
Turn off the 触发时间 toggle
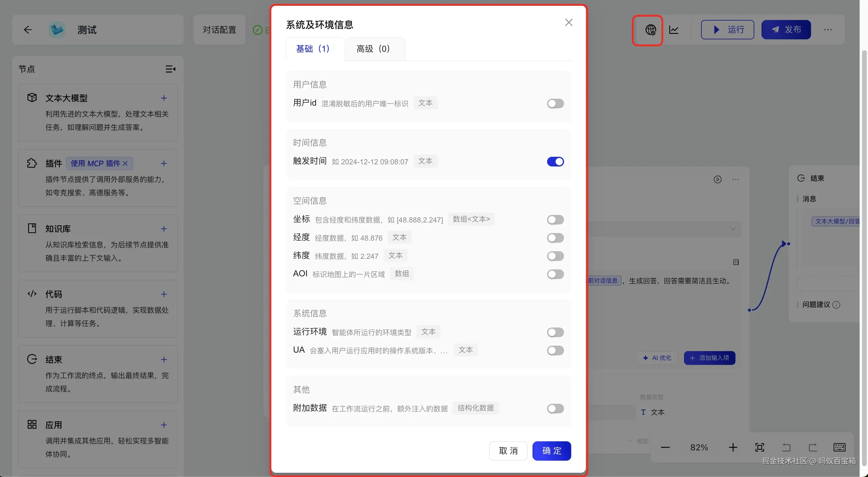pyautogui.click(x=555, y=162)
